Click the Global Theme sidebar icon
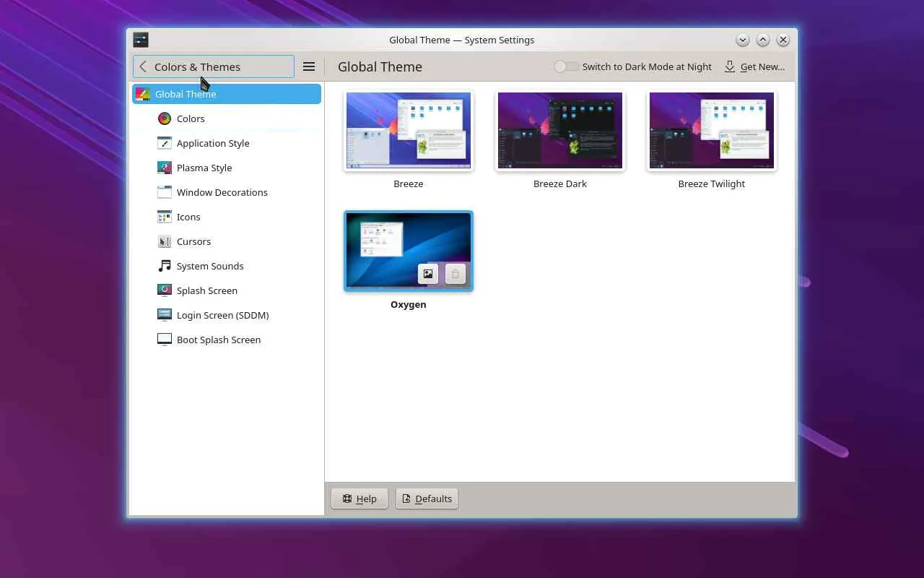924x578 pixels. 143,94
